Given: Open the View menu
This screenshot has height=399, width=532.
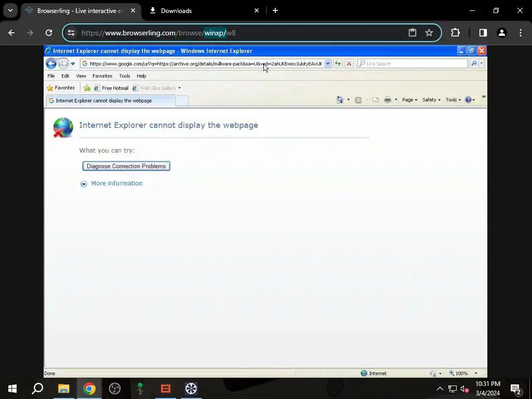Looking at the screenshot, I should (x=81, y=76).
